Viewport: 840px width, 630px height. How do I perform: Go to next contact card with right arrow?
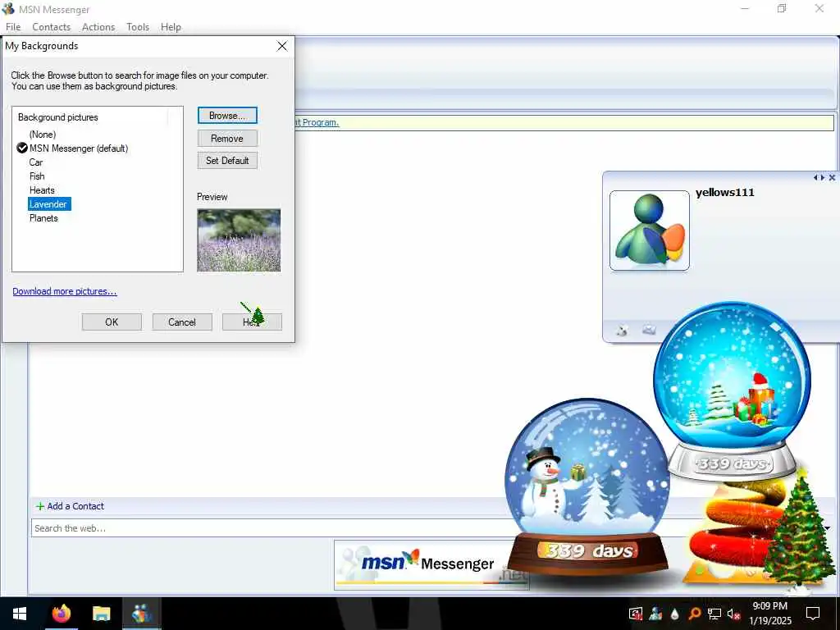coord(822,177)
